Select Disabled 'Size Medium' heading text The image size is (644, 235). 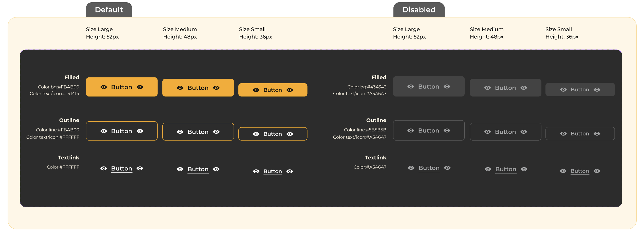[487, 29]
